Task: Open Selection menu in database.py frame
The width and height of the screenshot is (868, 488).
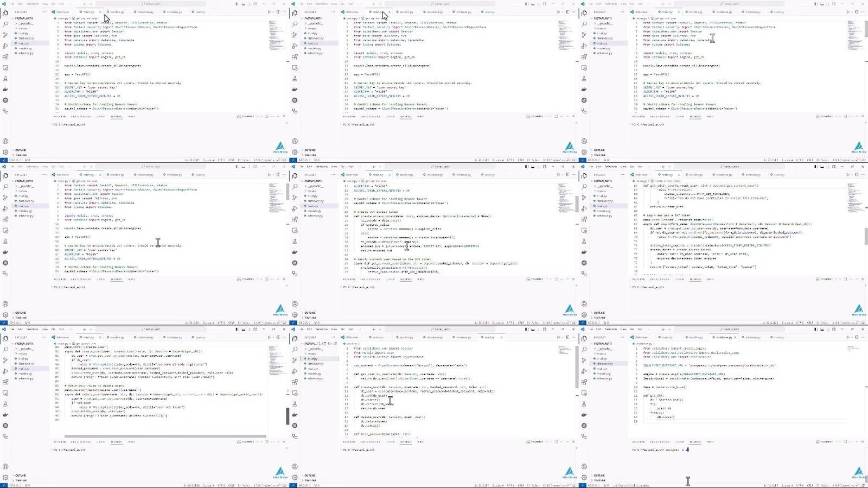Action: coord(611,329)
